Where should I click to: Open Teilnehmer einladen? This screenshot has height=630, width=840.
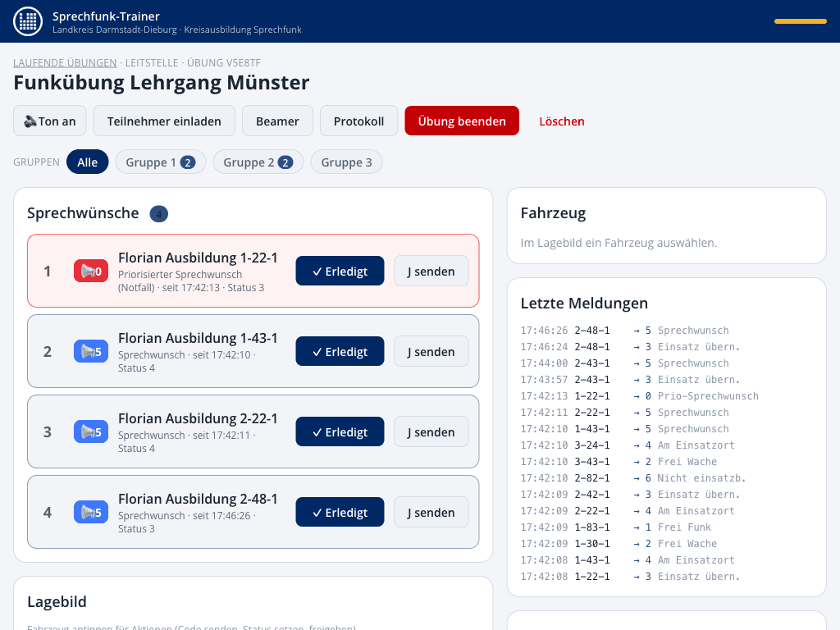point(164,121)
